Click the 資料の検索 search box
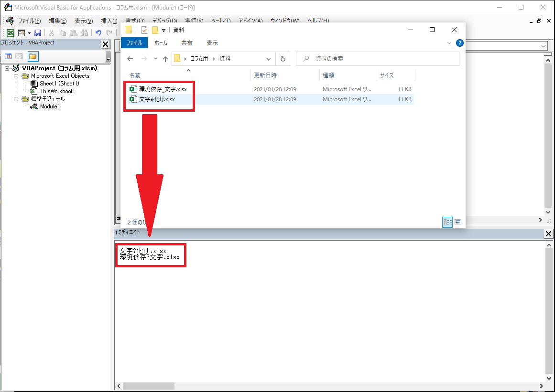 pos(377,59)
